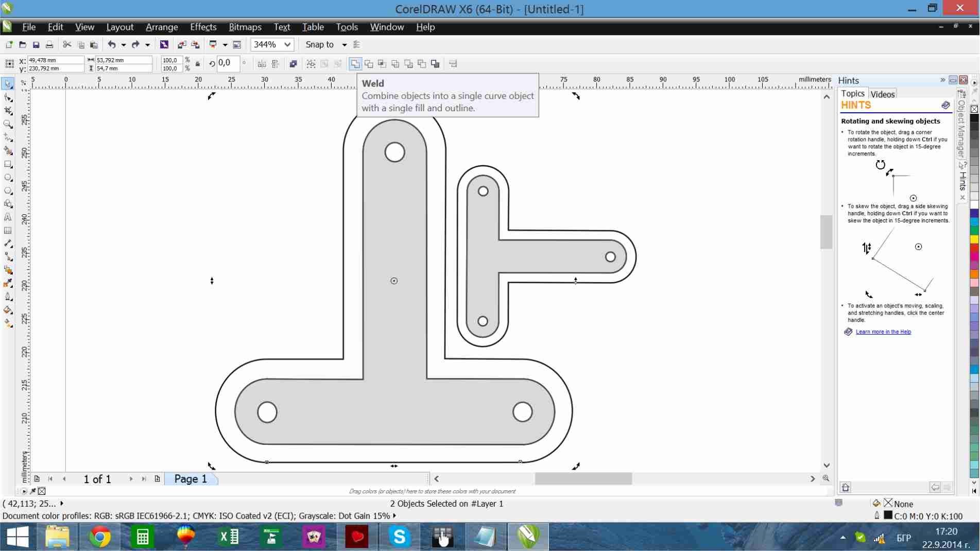Click the Print icon

pyautogui.click(x=49, y=45)
